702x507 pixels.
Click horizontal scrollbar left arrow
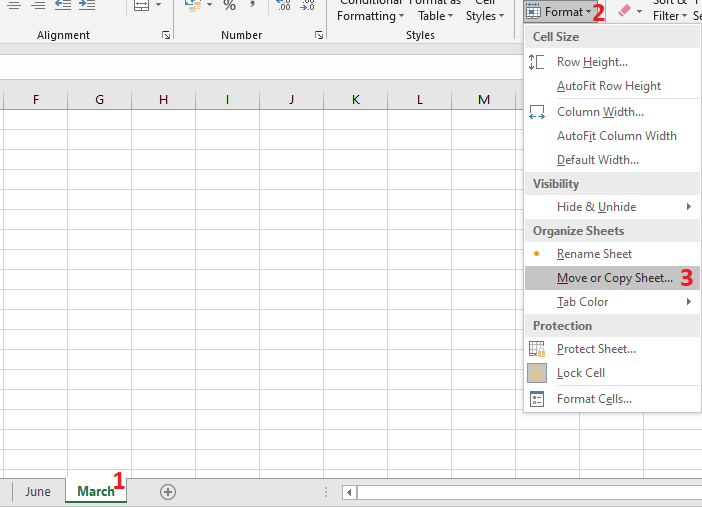click(x=349, y=492)
